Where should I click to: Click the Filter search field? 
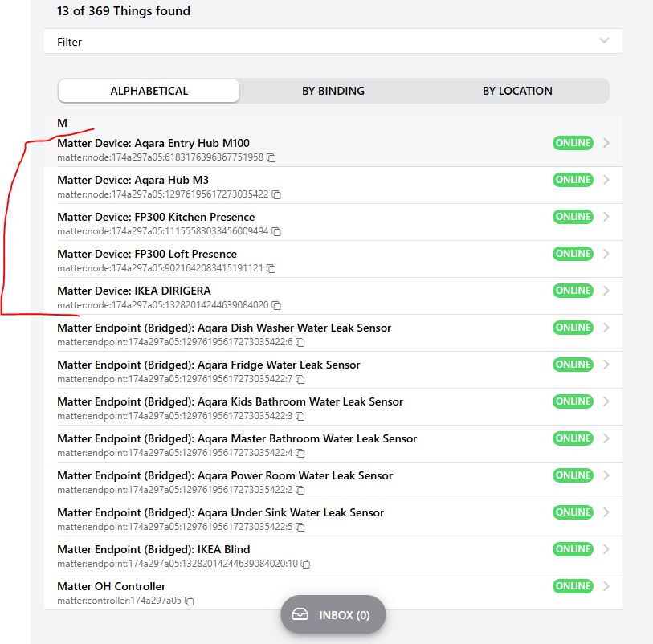[333, 41]
